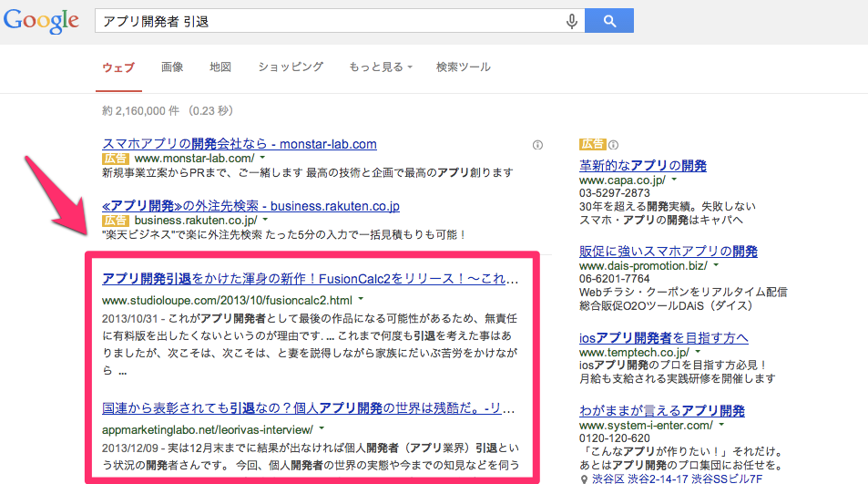
Task: Expand dropdown arrow next to business.rakuten.co.jp/
Action: 265,220
